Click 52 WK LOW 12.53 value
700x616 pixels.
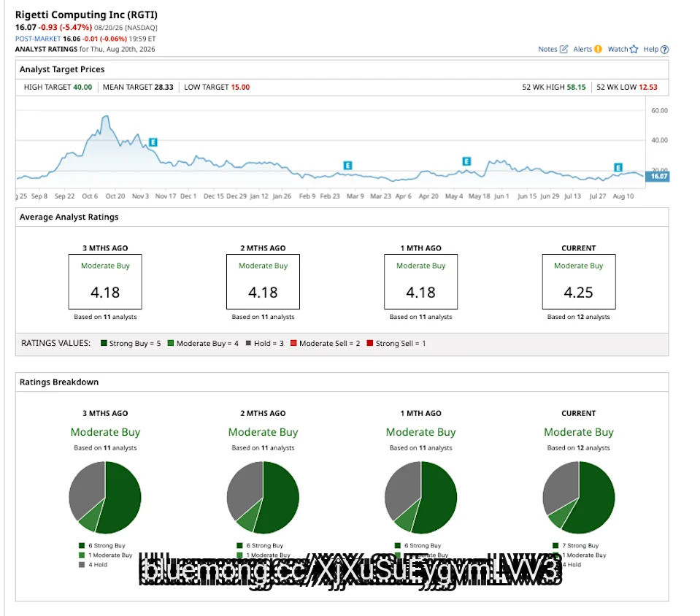pyautogui.click(x=647, y=87)
